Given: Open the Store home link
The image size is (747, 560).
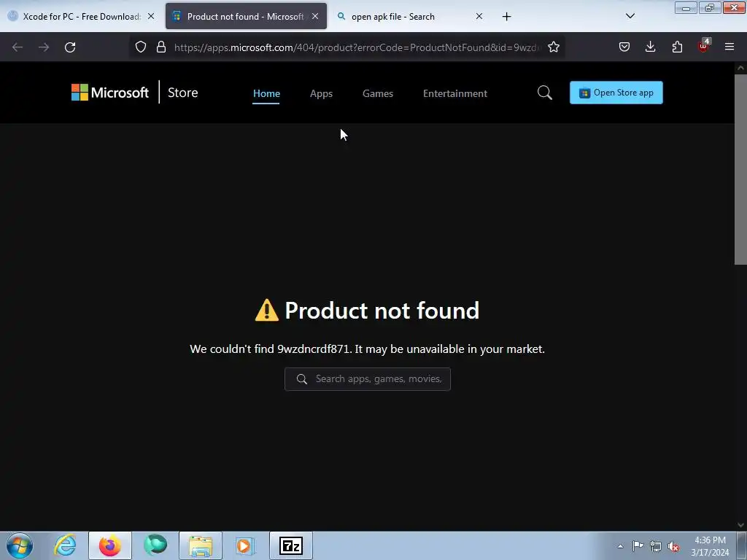Looking at the screenshot, I should coord(182,93).
